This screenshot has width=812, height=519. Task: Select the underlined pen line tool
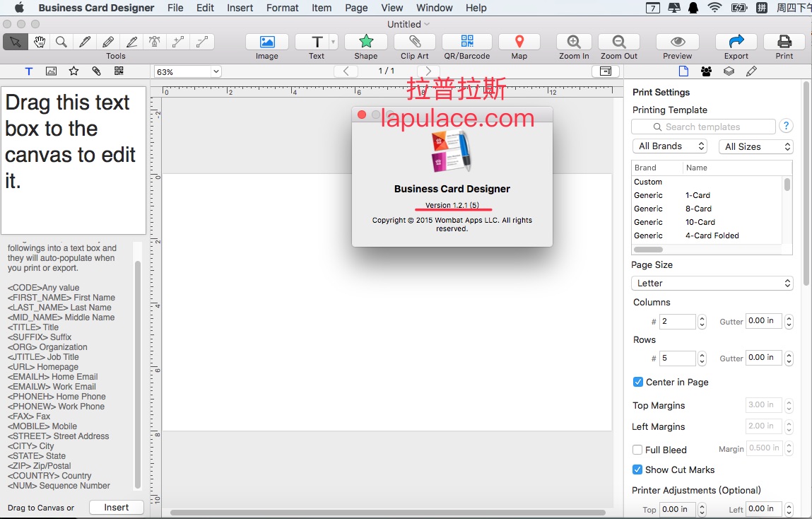click(132, 42)
